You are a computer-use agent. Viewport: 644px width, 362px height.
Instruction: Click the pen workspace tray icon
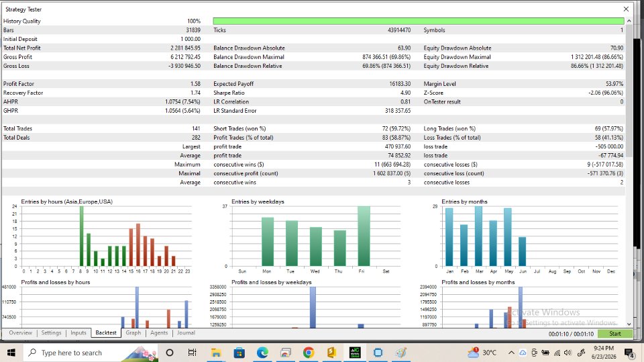[581, 353]
